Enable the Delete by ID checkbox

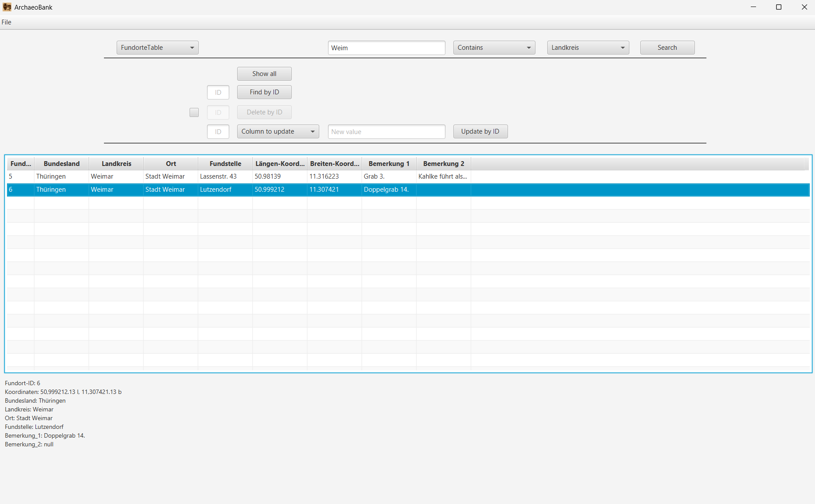(x=194, y=112)
